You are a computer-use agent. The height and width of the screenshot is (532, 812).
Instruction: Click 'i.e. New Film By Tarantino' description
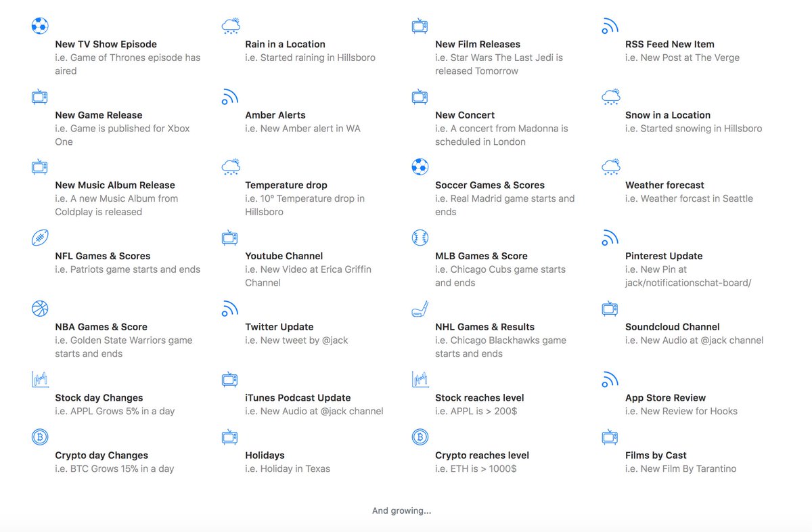(681, 468)
